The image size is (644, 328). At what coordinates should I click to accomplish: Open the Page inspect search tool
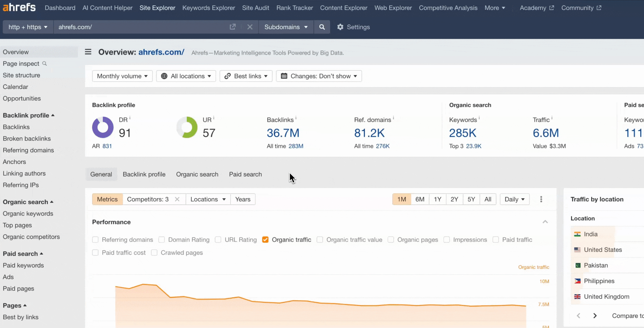pos(45,63)
